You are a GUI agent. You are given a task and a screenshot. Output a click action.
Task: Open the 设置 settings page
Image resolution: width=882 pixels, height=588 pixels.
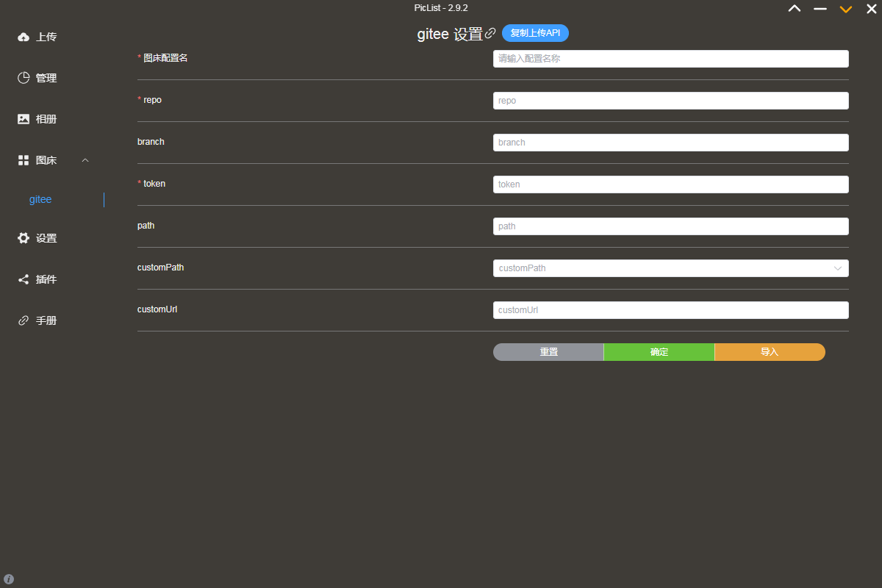click(x=46, y=238)
